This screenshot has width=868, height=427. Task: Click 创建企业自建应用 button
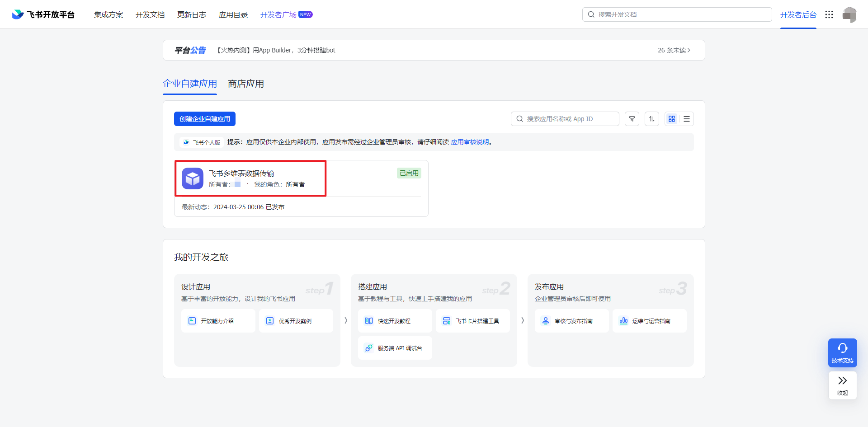coord(205,119)
